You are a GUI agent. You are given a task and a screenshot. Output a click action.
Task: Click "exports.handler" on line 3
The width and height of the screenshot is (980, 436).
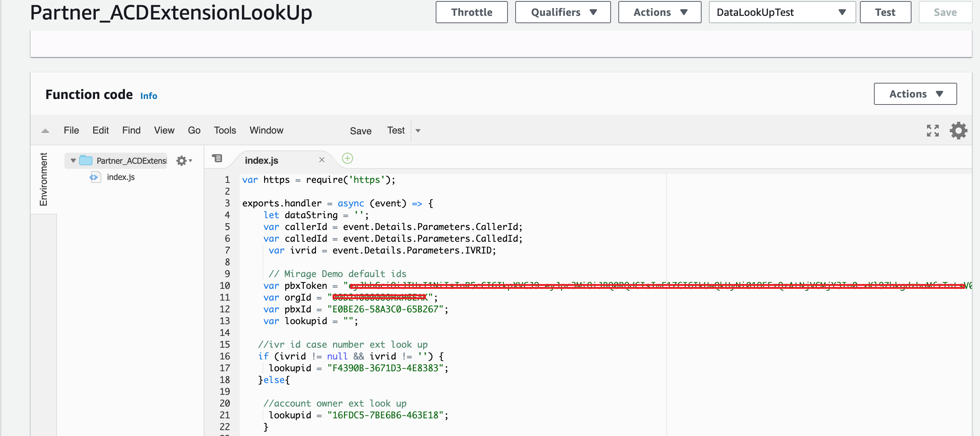point(282,203)
